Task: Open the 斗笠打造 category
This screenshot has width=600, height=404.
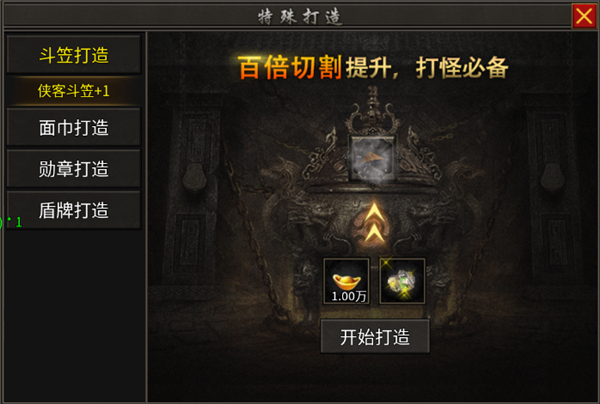Action: pyautogui.click(x=74, y=55)
